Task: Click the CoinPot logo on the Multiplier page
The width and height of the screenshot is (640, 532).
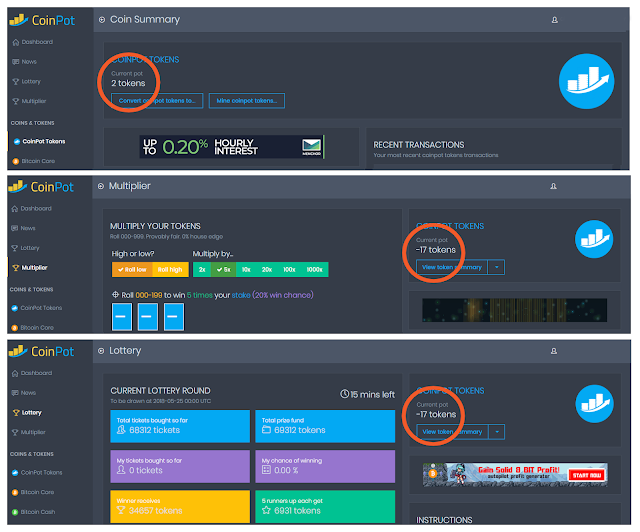Action: point(41,187)
